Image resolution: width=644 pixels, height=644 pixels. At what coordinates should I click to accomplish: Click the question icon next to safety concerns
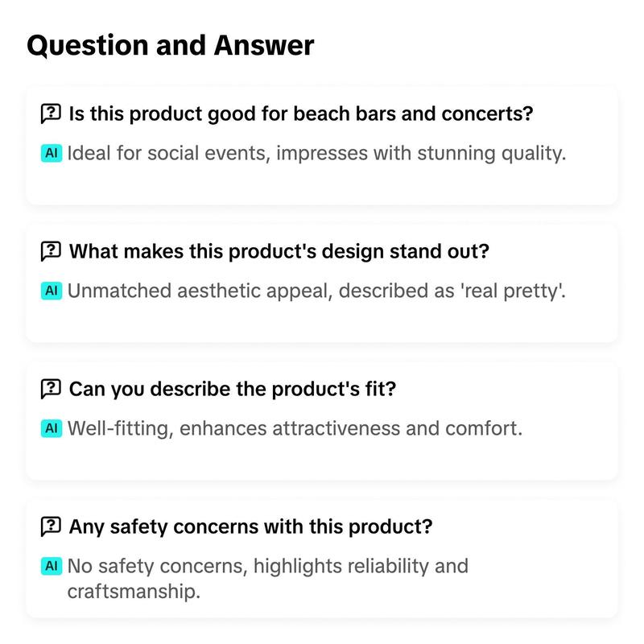click(x=51, y=526)
